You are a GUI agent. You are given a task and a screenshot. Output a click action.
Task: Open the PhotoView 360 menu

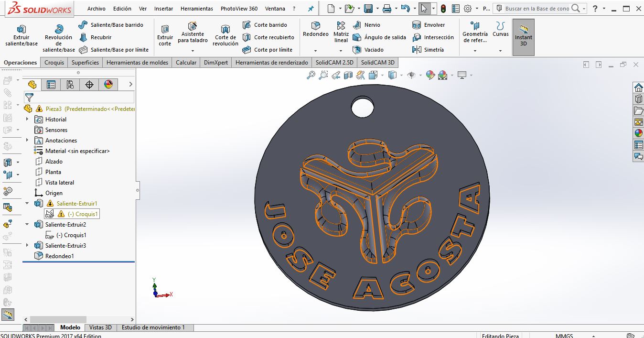pos(239,9)
